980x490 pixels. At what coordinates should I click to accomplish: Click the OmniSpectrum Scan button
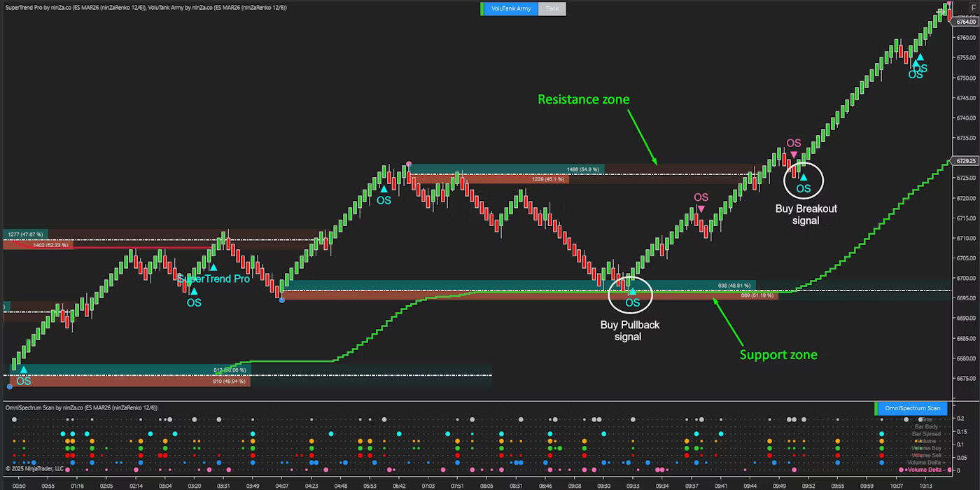tap(911, 408)
